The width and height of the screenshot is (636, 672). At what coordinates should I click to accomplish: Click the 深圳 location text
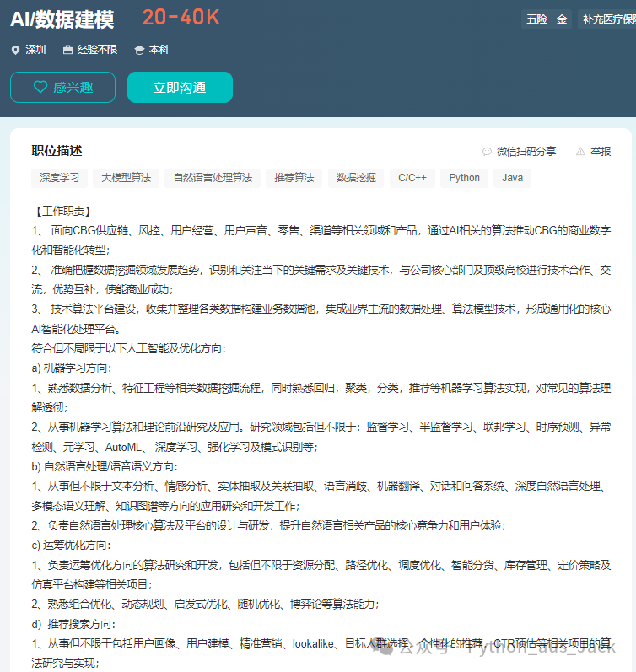35,50
